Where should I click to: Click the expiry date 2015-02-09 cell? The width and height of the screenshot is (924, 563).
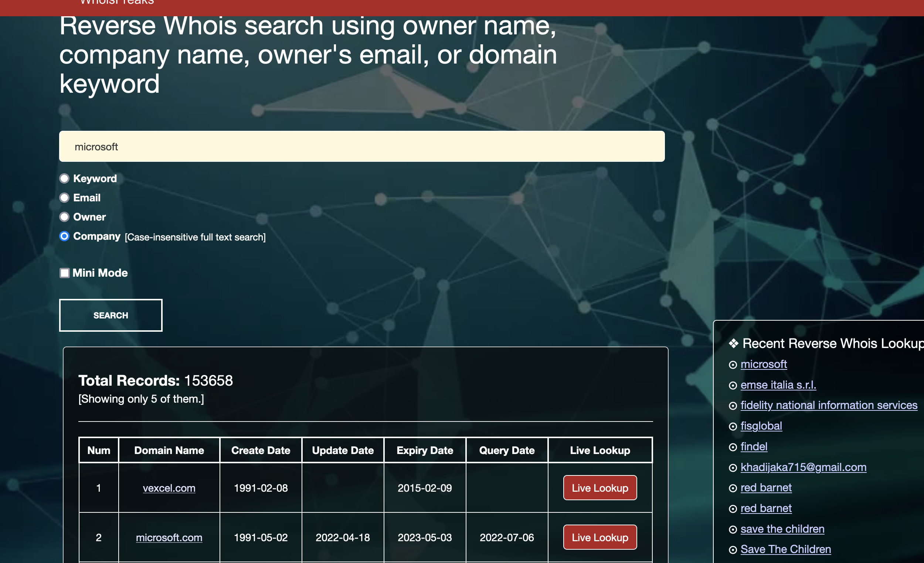425,488
